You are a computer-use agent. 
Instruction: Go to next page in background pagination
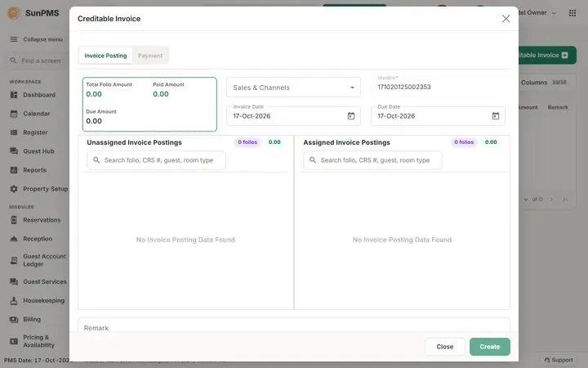click(x=551, y=199)
